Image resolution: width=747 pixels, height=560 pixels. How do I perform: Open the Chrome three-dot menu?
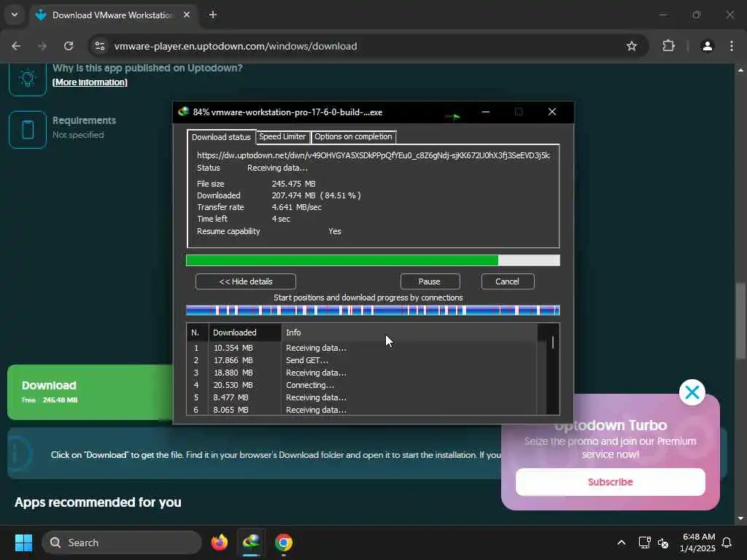(x=731, y=46)
